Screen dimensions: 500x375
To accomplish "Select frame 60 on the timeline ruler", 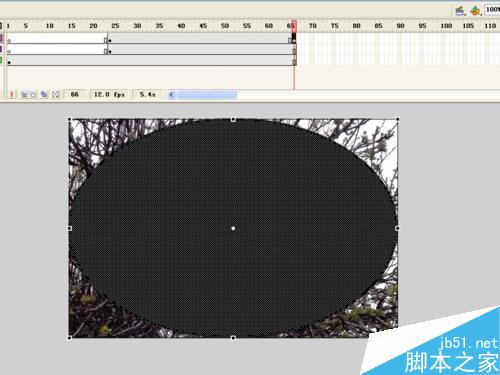I will (x=269, y=26).
